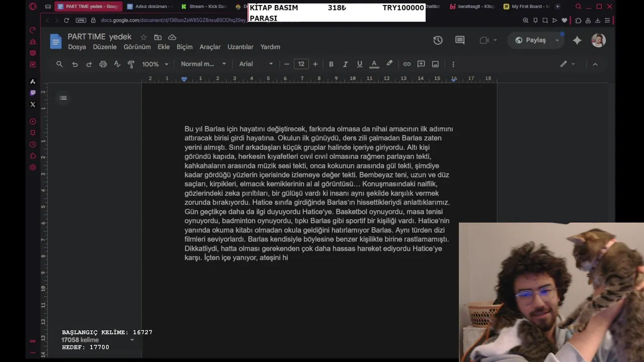Increase the font size with plus
The image size is (644, 362).
pyautogui.click(x=315, y=64)
